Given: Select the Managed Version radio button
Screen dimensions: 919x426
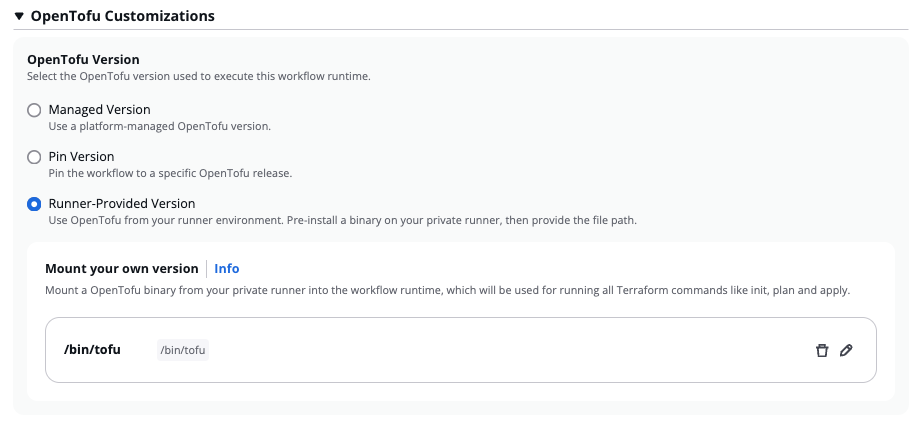Looking at the screenshot, I should pos(34,110).
